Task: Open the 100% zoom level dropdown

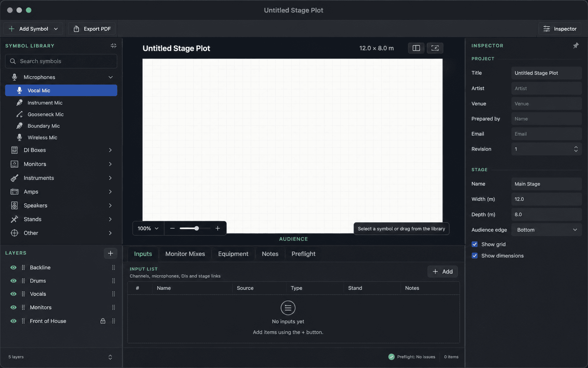Action: pyautogui.click(x=148, y=229)
